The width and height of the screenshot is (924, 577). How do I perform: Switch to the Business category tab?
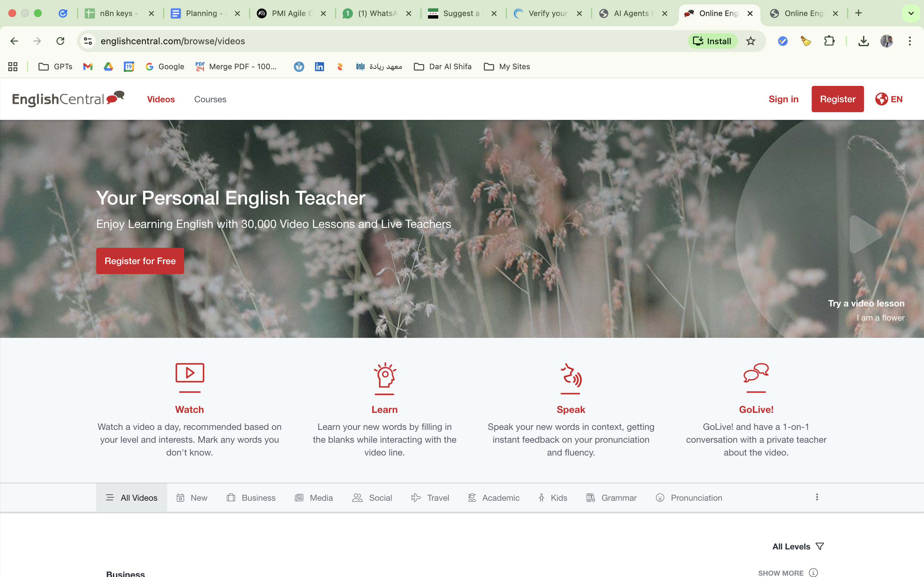[251, 498]
